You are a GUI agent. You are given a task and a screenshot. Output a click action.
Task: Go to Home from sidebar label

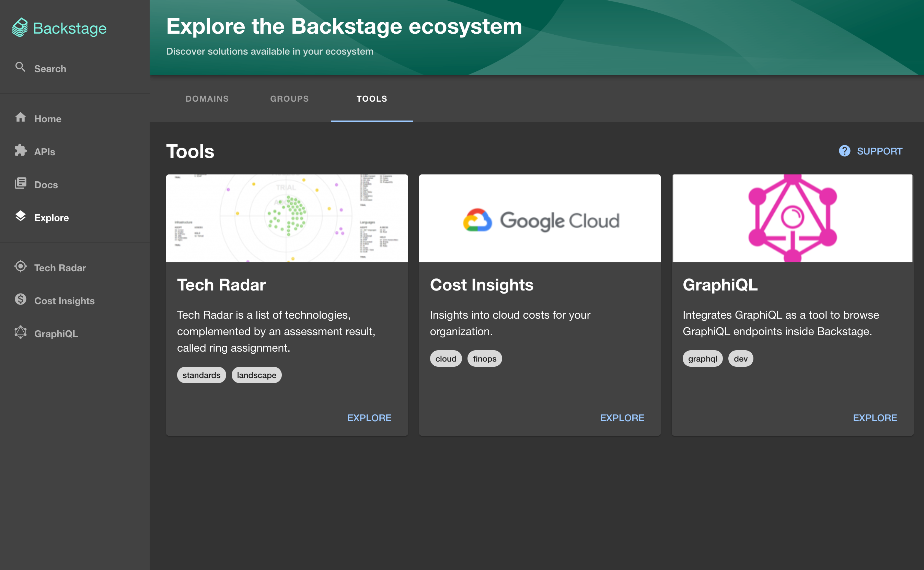(x=48, y=119)
